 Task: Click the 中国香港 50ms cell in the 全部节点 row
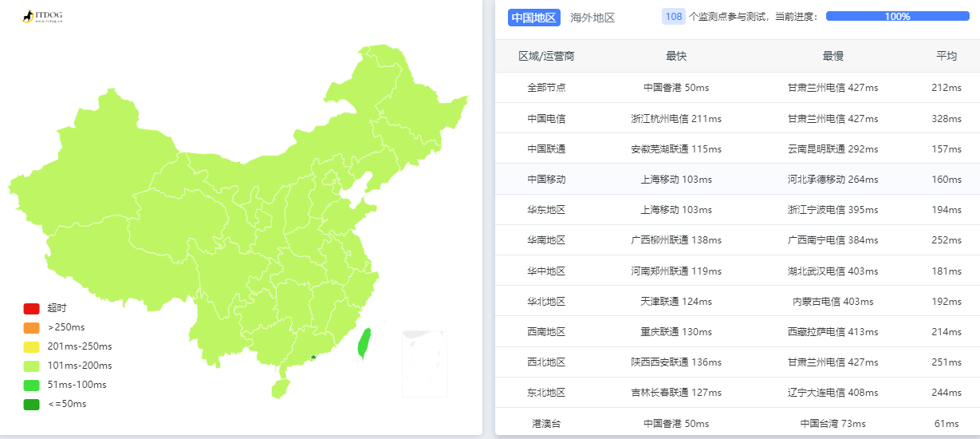pos(676,88)
